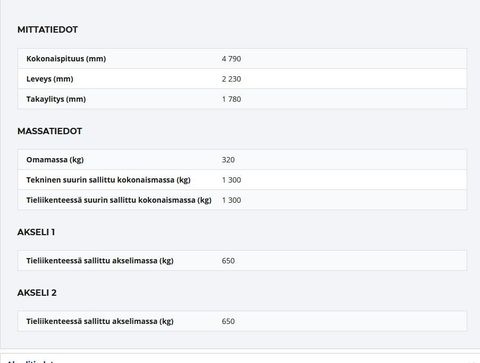The image size is (480, 363).
Task: Expand the partially visible section at bottom
Action: [x=240, y=360]
